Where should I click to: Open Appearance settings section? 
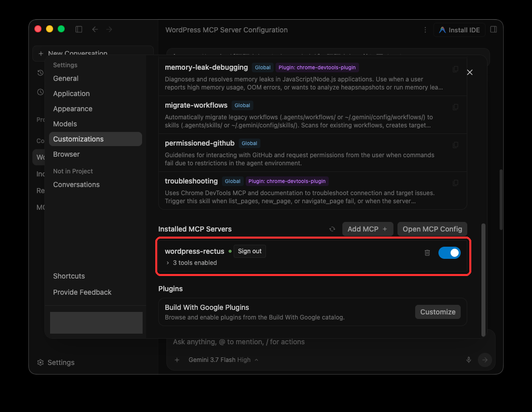(96, 109)
